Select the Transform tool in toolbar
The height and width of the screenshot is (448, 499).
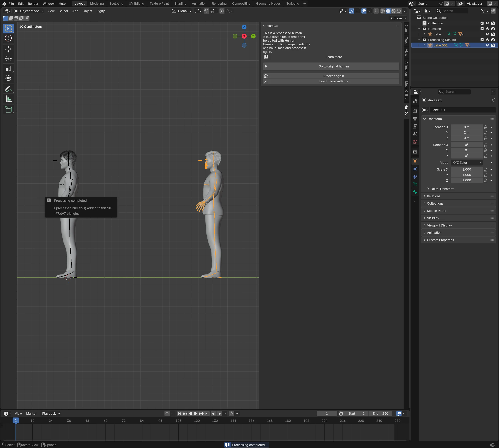8,78
